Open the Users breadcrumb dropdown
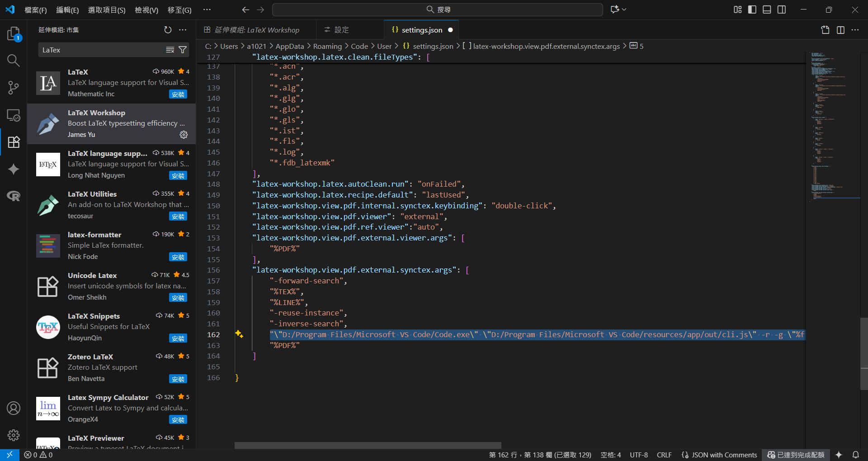The width and height of the screenshot is (868, 461). [229, 46]
